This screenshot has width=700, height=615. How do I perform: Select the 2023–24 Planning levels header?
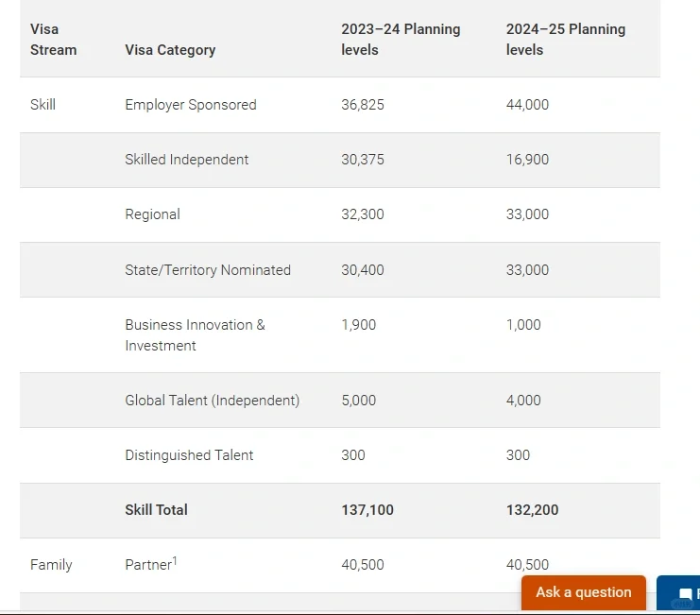pyautogui.click(x=401, y=40)
